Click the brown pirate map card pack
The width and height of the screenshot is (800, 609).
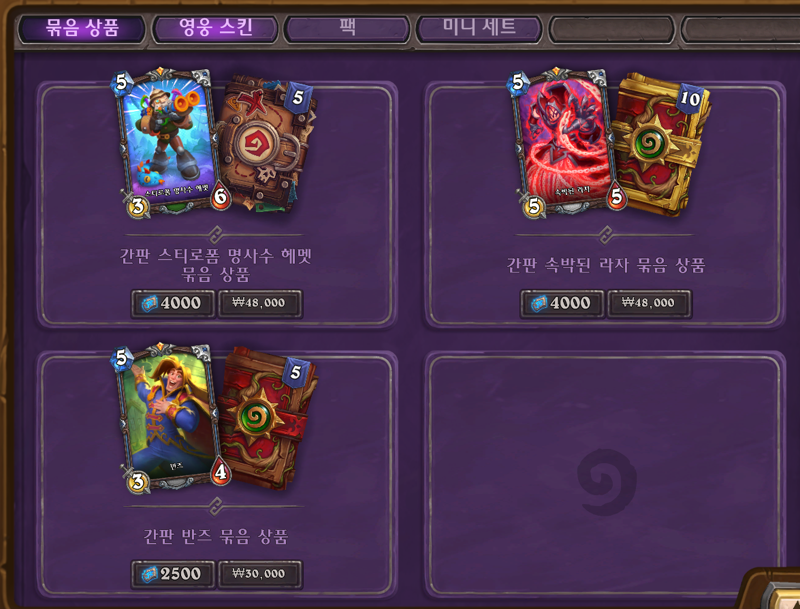[267, 144]
